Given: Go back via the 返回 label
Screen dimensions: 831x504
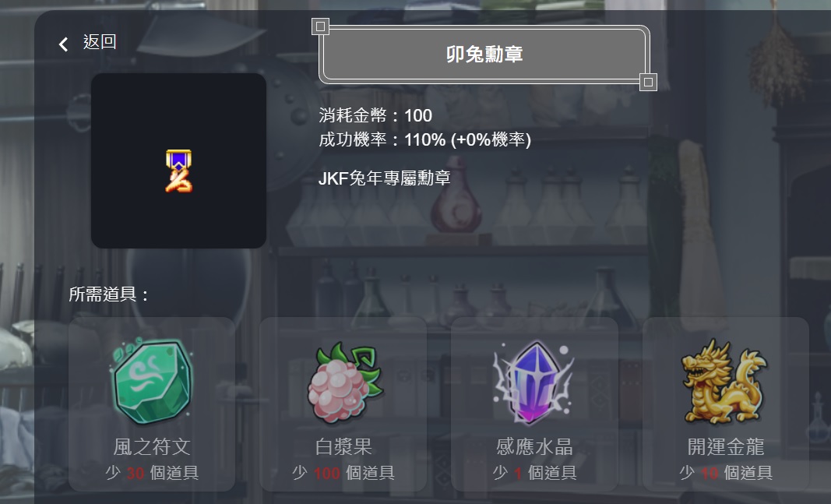Looking at the screenshot, I should tap(100, 42).
